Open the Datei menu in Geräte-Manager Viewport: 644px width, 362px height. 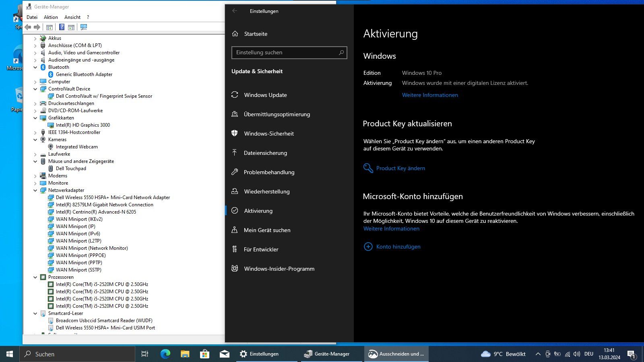tap(32, 17)
